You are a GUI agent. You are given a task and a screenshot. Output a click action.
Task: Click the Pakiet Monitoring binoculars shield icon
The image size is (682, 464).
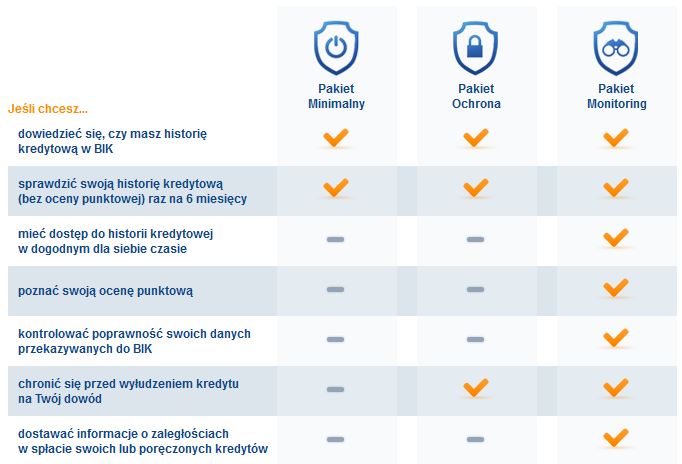pyautogui.click(x=616, y=49)
